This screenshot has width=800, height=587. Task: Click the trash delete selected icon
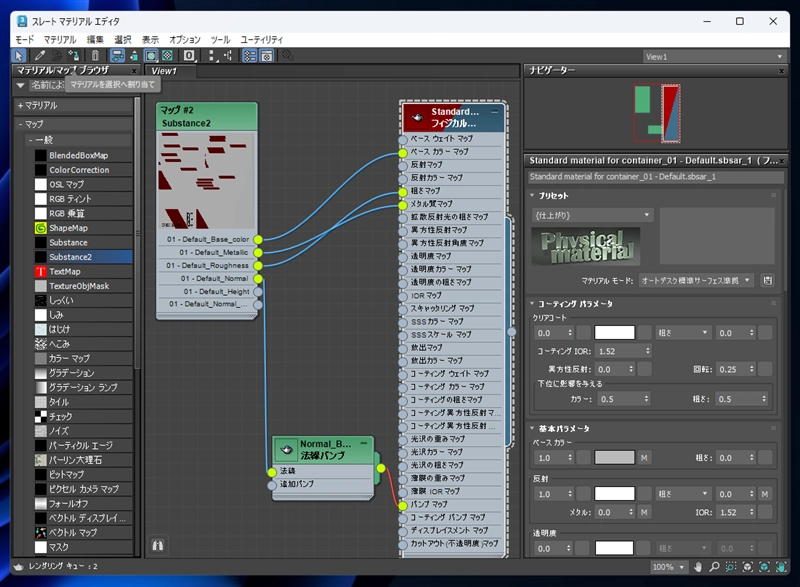tap(95, 55)
